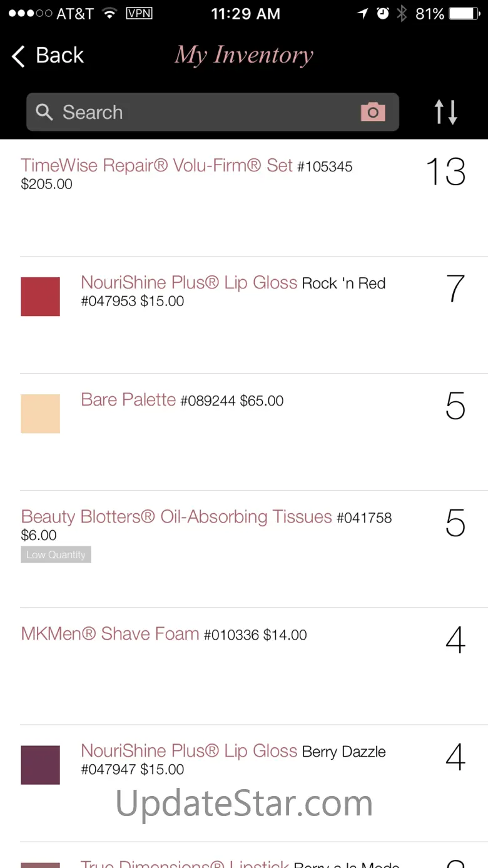Open TimeWise Repair Volu-Firm Set item
Viewport: 488px width, 868px height.
click(156, 166)
